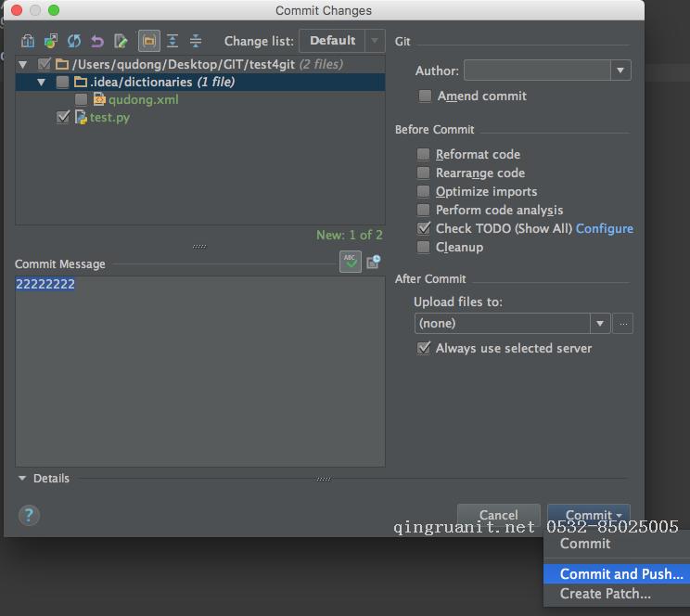Uncheck Check TODO (Show All)
Viewport: 690px width, 616px height.
point(423,228)
